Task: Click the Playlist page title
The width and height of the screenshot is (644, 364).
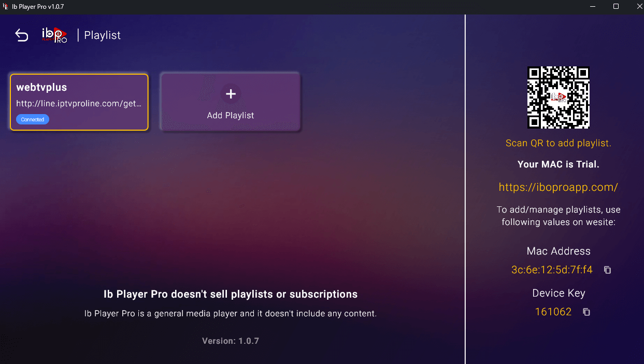Action: pos(102,35)
